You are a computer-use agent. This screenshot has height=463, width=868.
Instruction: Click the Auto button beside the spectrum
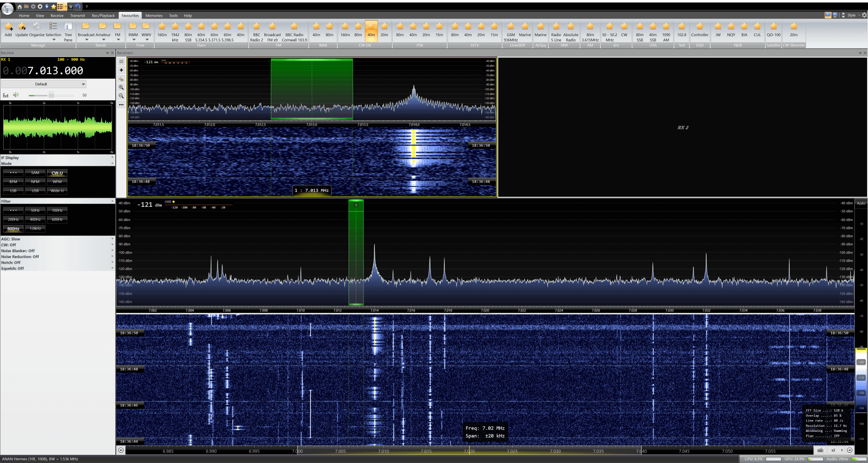coord(861,203)
